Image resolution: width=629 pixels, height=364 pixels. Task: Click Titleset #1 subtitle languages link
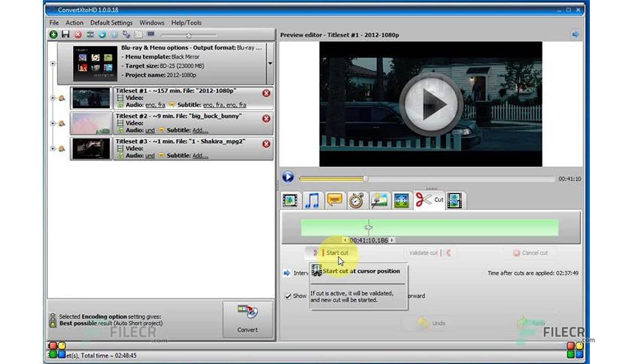tap(225, 105)
